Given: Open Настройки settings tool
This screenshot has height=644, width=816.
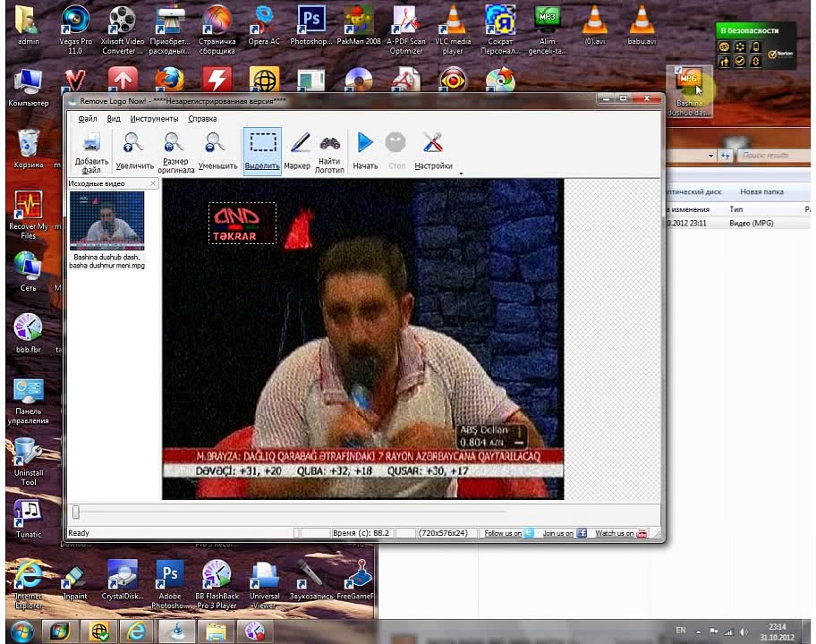Looking at the screenshot, I should click(433, 152).
